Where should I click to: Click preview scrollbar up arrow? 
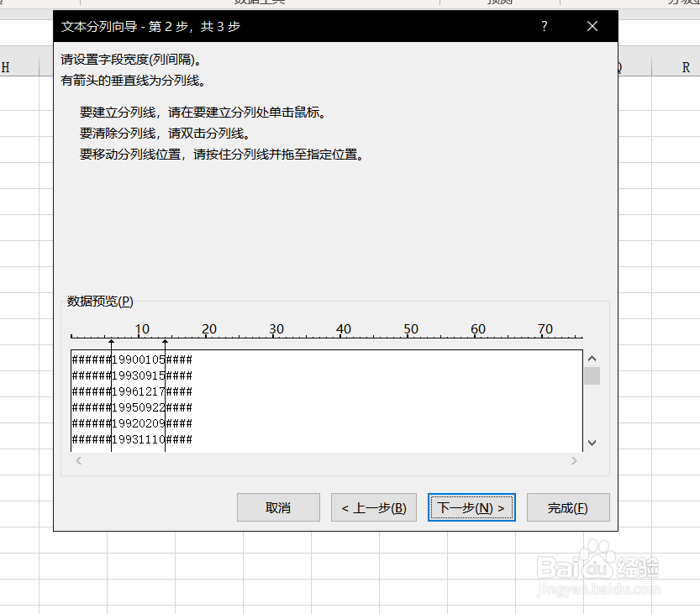point(592,359)
